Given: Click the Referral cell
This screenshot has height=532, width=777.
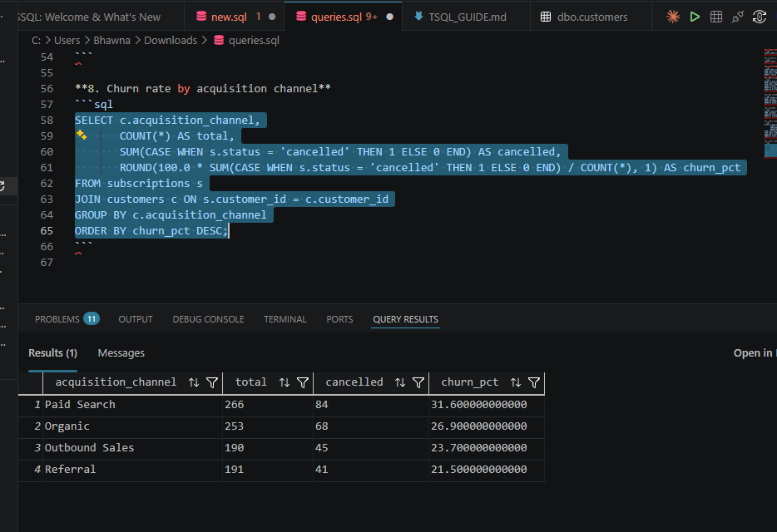Looking at the screenshot, I should [x=132, y=470].
